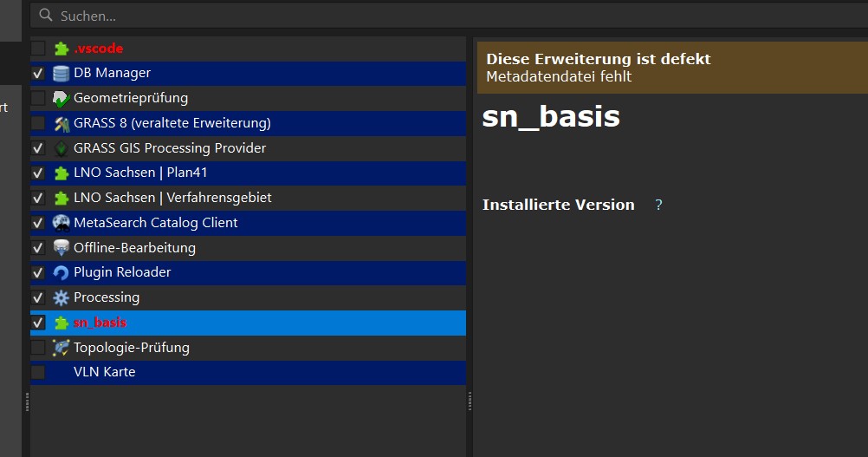Select LNO Sachsen | Verfahrensgebiet entry
868x457 pixels.
[172, 198]
